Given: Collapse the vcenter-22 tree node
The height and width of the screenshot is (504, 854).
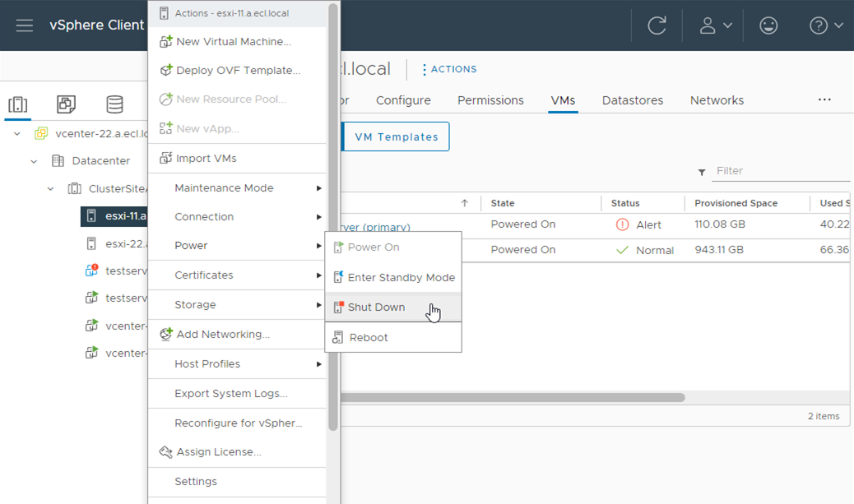Looking at the screenshot, I should coord(17,133).
